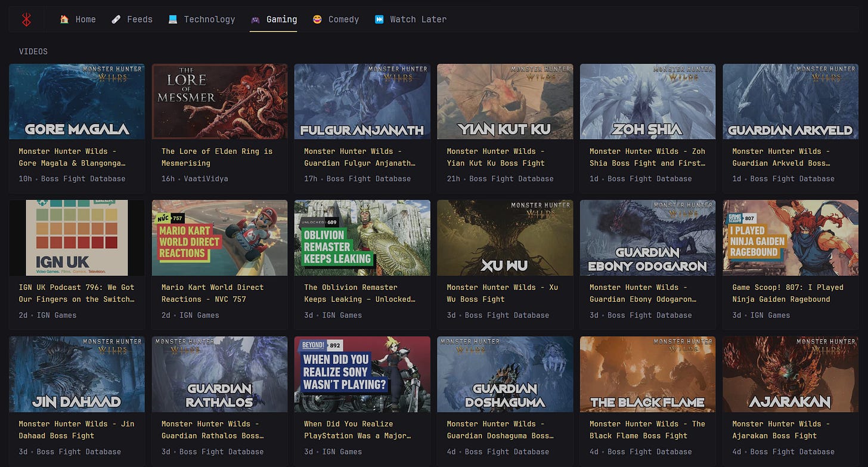Click the house icon next to Home
The image size is (868, 467).
tap(64, 19)
